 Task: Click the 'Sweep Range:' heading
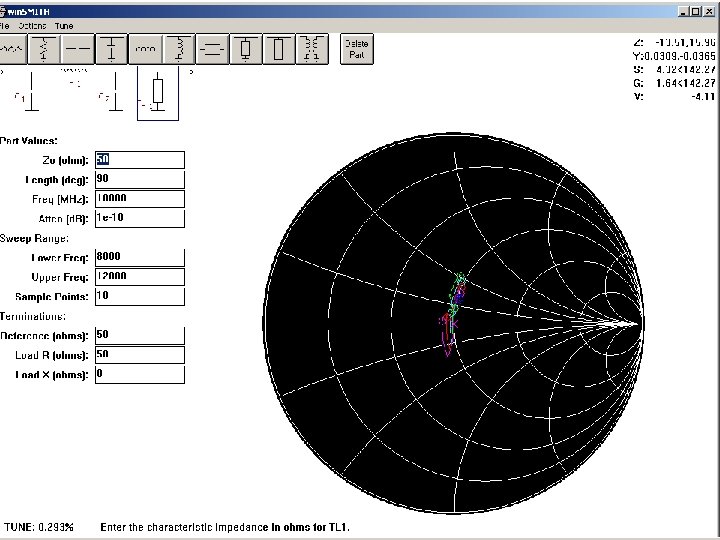coord(34,239)
